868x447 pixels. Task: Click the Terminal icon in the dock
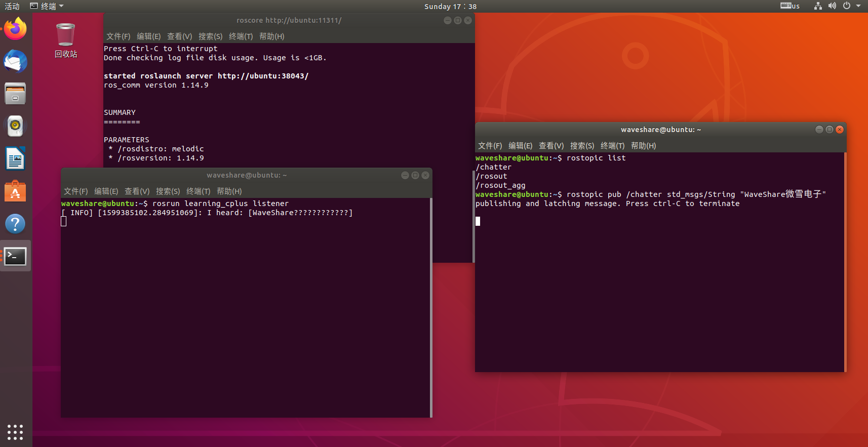pos(15,256)
